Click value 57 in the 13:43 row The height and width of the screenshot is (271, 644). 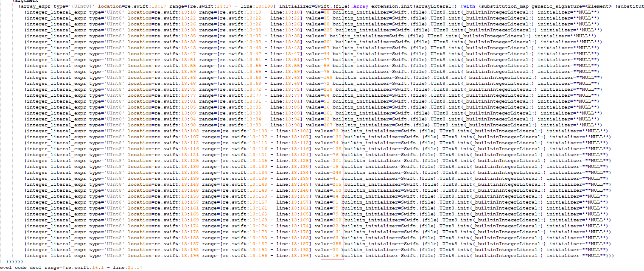(x=327, y=48)
